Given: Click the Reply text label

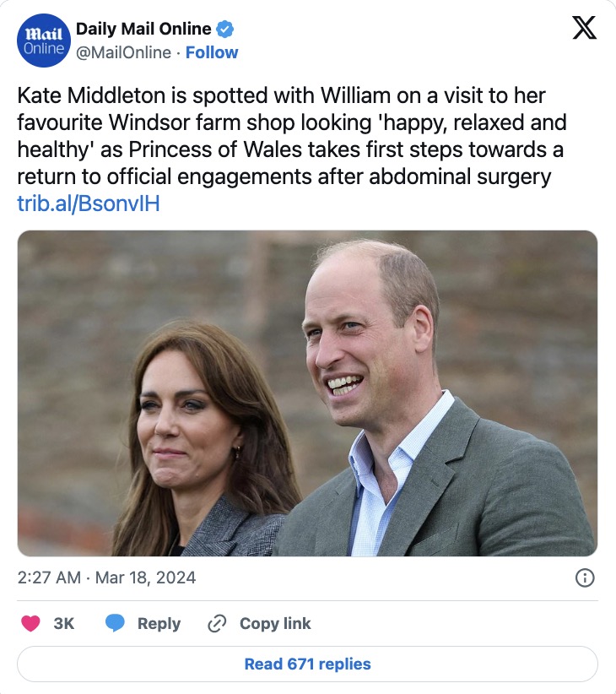Looking at the screenshot, I should (159, 624).
